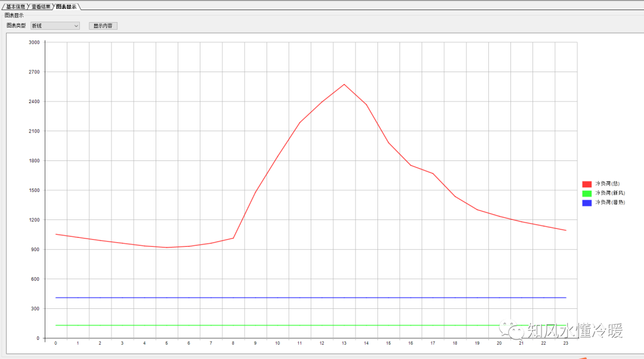Viewport: 644px width, 359px height.
Task: Click the green horizontal 新风 line
Action: coord(311,326)
